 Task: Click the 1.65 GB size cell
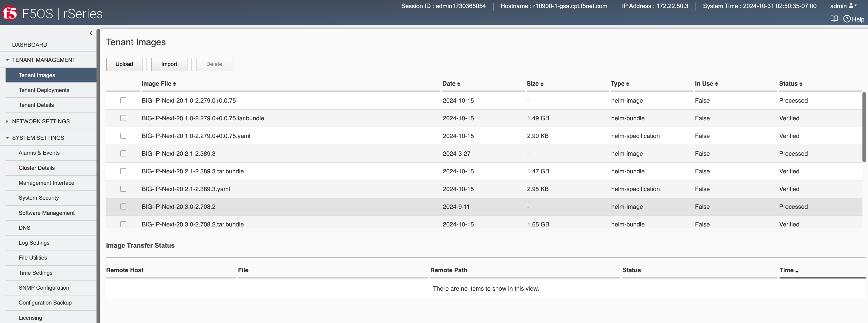pos(538,224)
